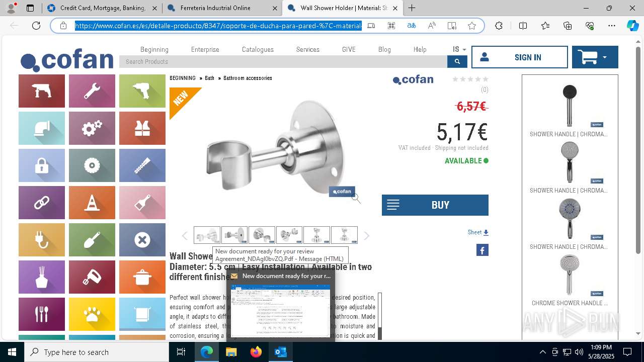This screenshot has height=362, width=644.
Task: Open Firefox from the taskbar
Action: 256,352
